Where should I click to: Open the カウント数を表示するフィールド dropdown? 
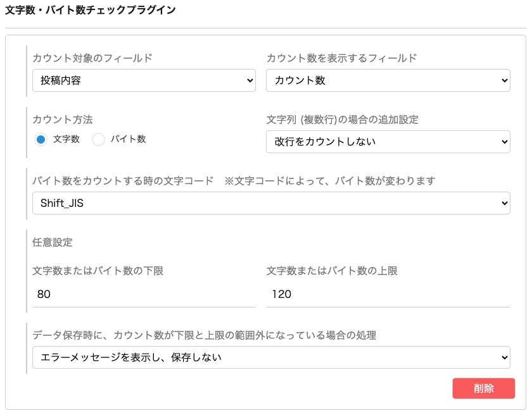(x=388, y=80)
